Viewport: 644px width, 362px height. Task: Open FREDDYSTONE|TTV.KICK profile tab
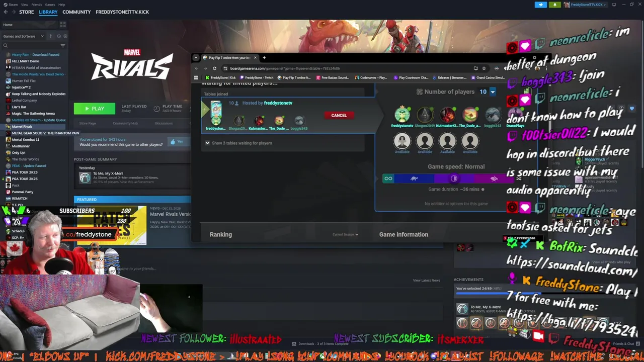click(x=122, y=12)
